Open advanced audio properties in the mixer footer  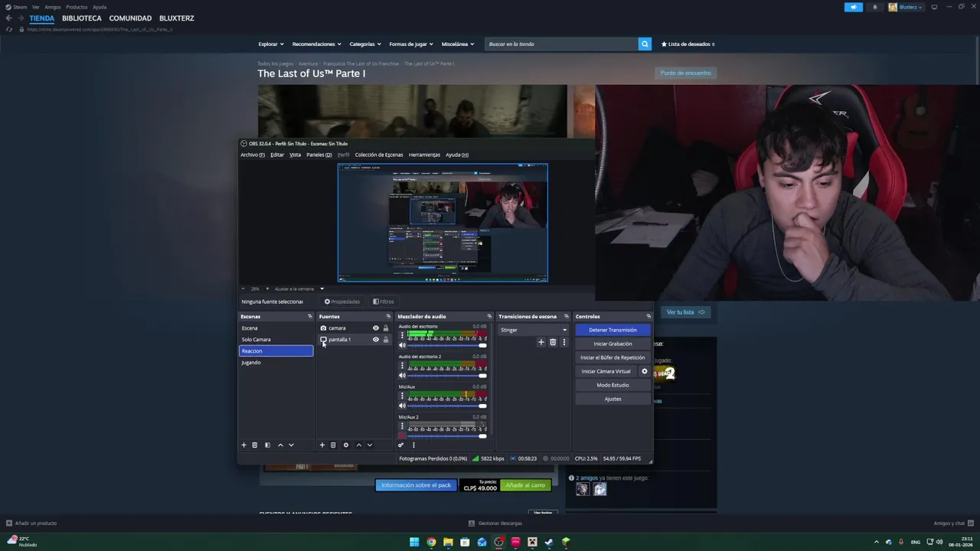400,445
